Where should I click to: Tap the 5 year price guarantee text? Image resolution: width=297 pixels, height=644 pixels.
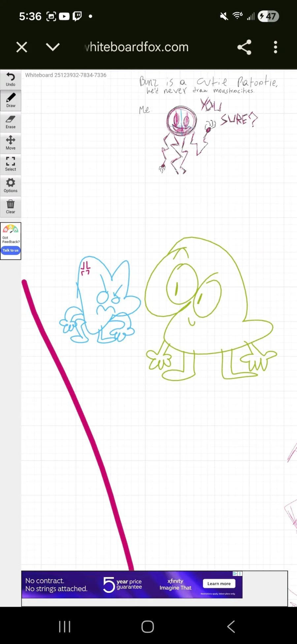pyautogui.click(x=122, y=585)
